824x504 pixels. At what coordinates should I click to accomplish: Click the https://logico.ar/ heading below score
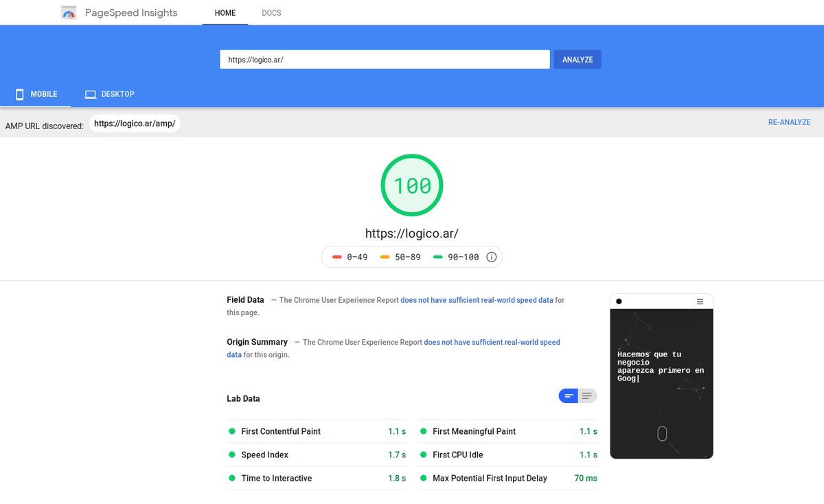point(412,233)
